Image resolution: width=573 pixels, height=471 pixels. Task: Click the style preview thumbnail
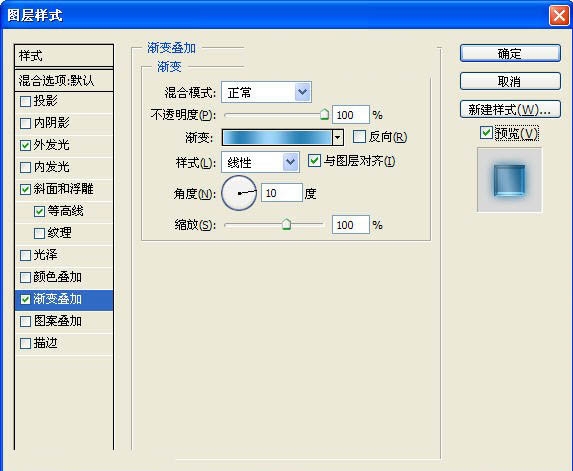pyautogui.click(x=509, y=180)
